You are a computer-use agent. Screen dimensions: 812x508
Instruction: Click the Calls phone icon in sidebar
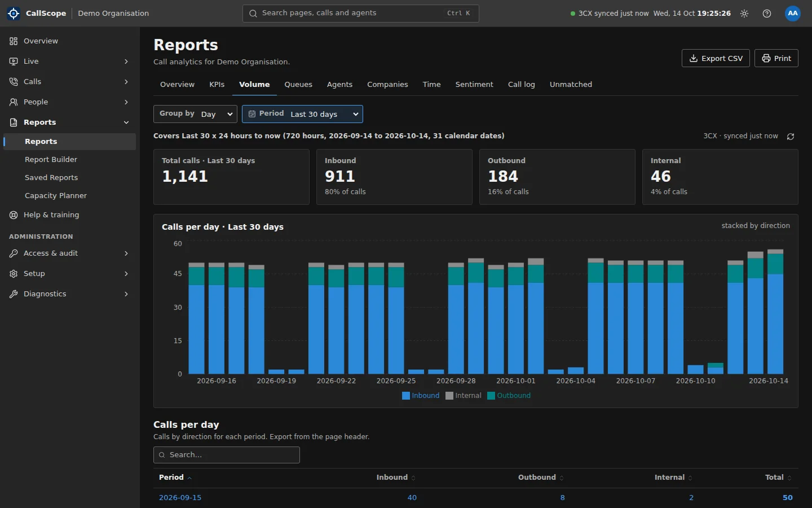click(14, 82)
